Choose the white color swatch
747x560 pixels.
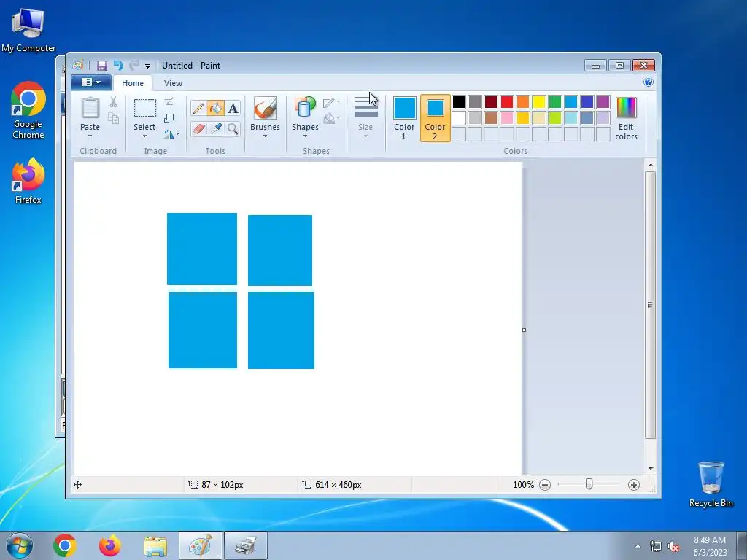[459, 118]
